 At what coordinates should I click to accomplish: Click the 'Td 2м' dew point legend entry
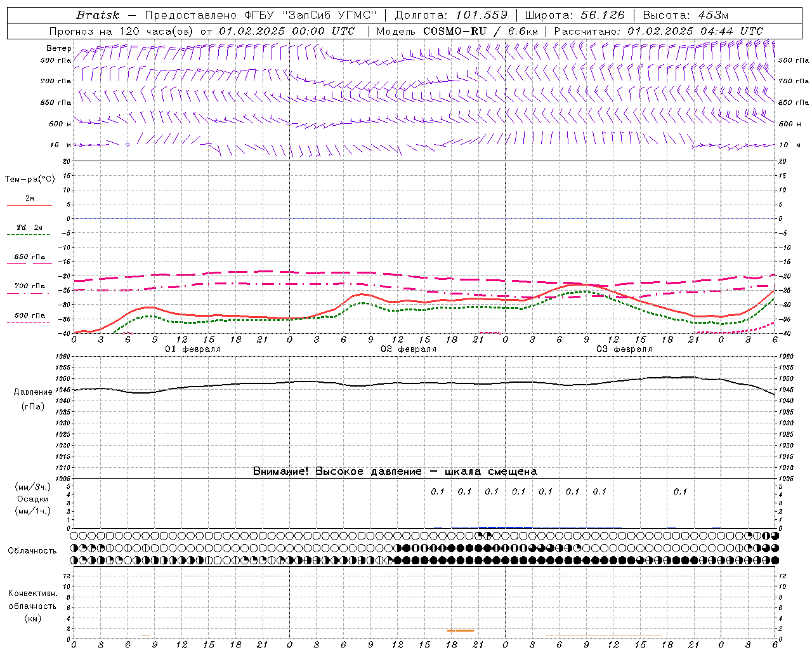pos(29,227)
